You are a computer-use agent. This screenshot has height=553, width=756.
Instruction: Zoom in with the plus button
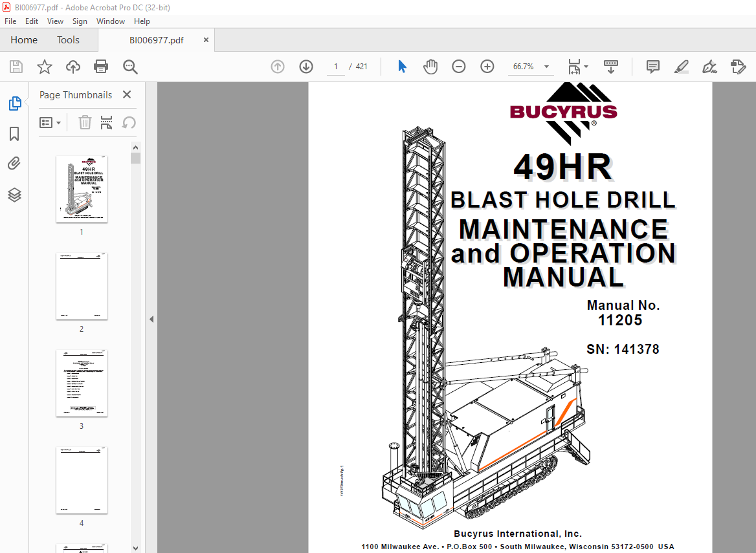click(x=487, y=67)
